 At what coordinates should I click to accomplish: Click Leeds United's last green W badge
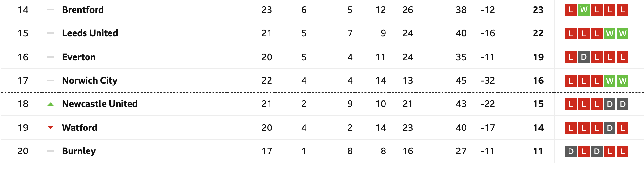(x=623, y=33)
